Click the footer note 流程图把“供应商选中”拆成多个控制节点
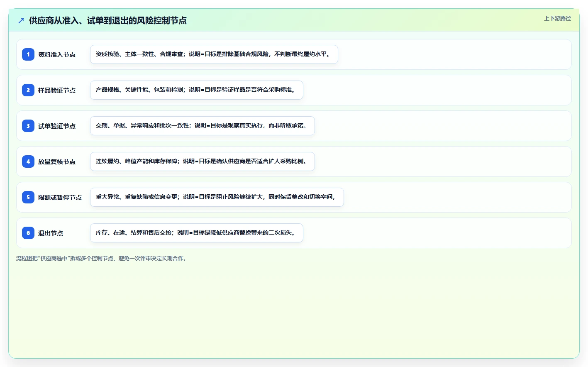The image size is (588, 367). (102, 258)
